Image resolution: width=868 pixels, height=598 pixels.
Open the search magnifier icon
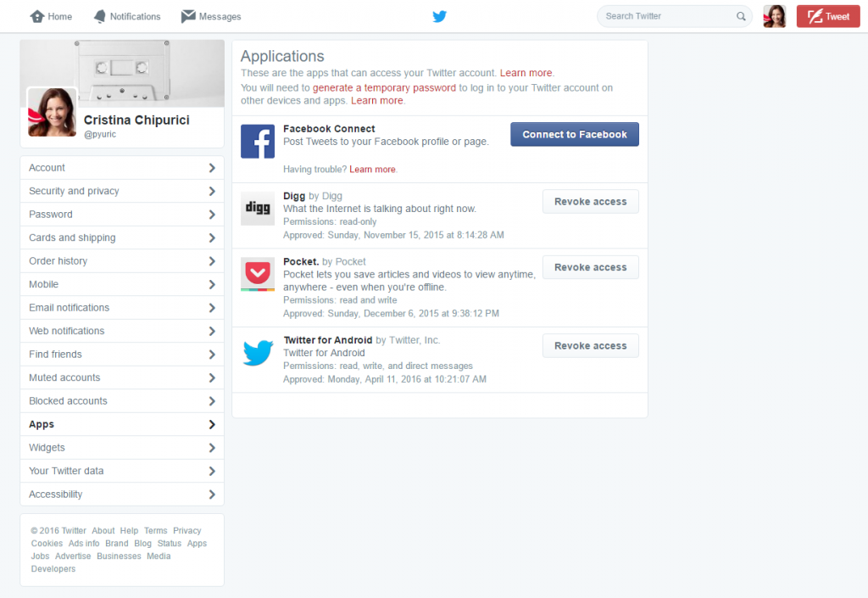click(741, 16)
